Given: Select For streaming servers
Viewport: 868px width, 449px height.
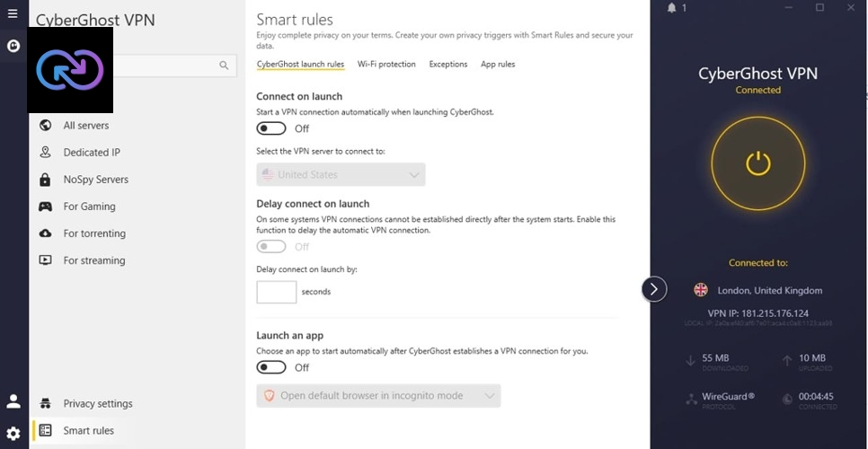Looking at the screenshot, I should tap(93, 260).
